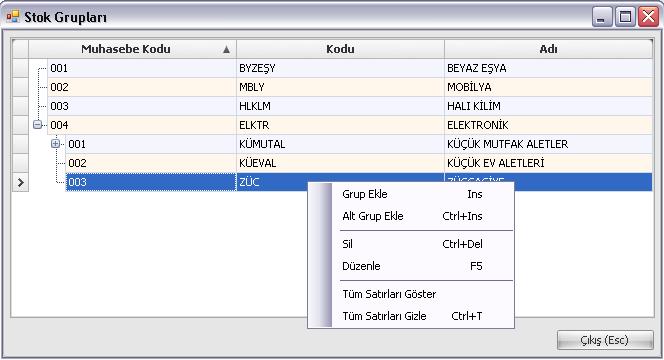Screen dimensions: 664x360
Task: Click the Stok Grupları window title icon
Action: tap(12, 17)
